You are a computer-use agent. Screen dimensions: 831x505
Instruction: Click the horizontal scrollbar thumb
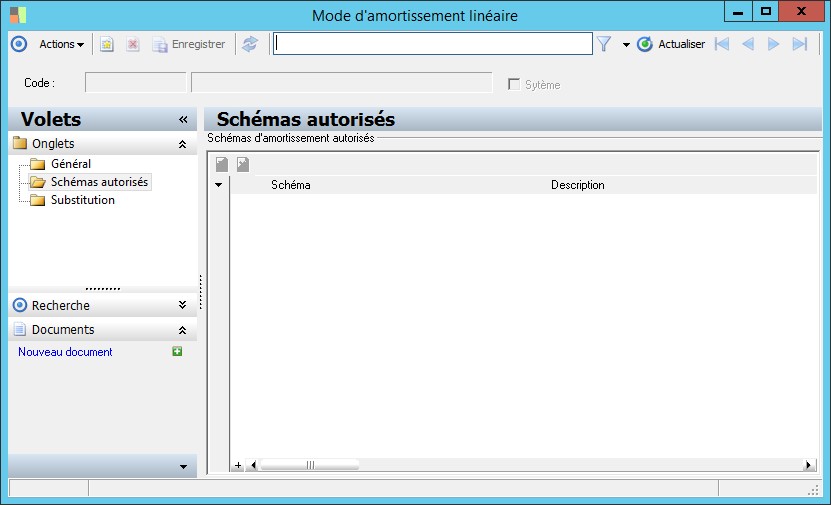pos(310,465)
